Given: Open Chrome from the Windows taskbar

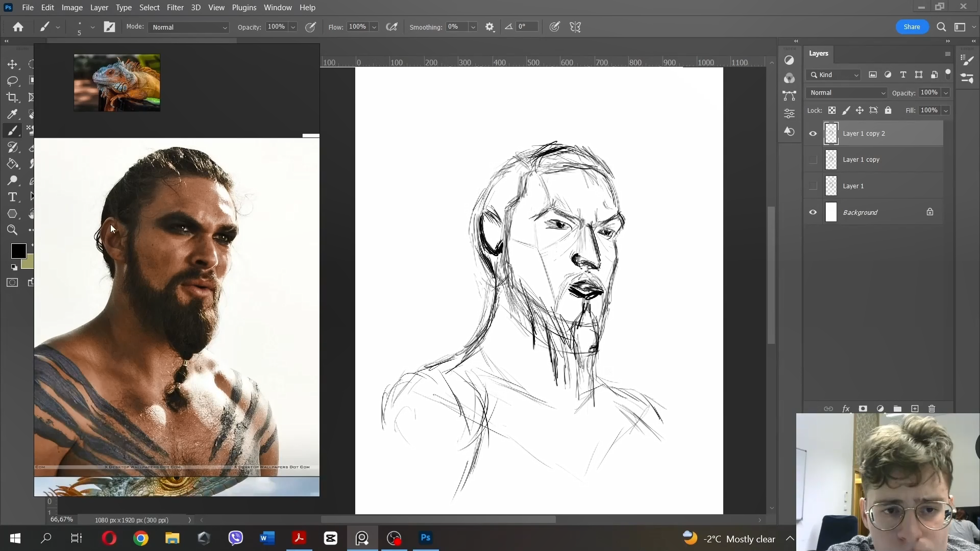Looking at the screenshot, I should [141, 538].
